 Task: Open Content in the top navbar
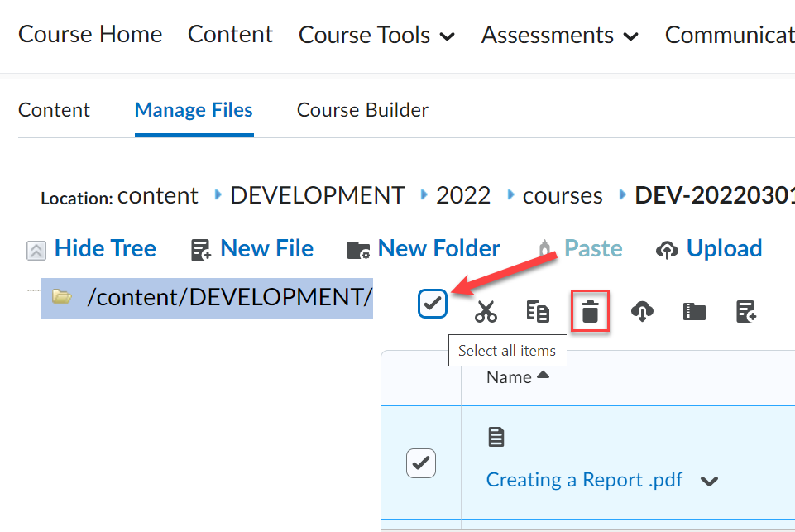(230, 35)
